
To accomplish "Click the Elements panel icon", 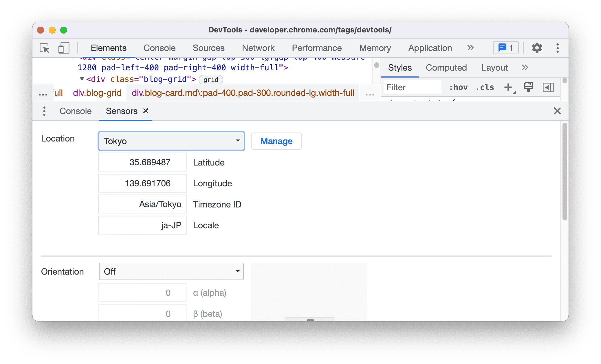I will point(108,47).
